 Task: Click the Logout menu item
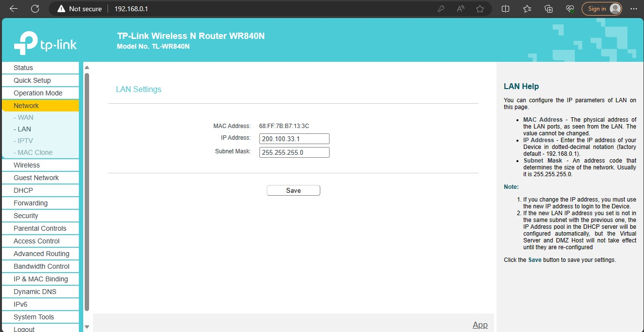[40, 328]
